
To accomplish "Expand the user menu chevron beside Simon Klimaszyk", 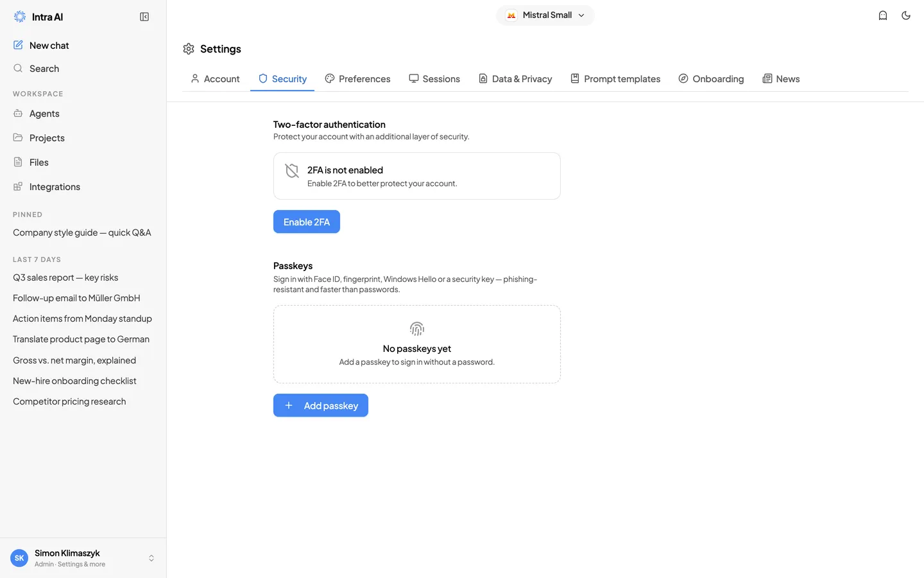I will 151,558.
